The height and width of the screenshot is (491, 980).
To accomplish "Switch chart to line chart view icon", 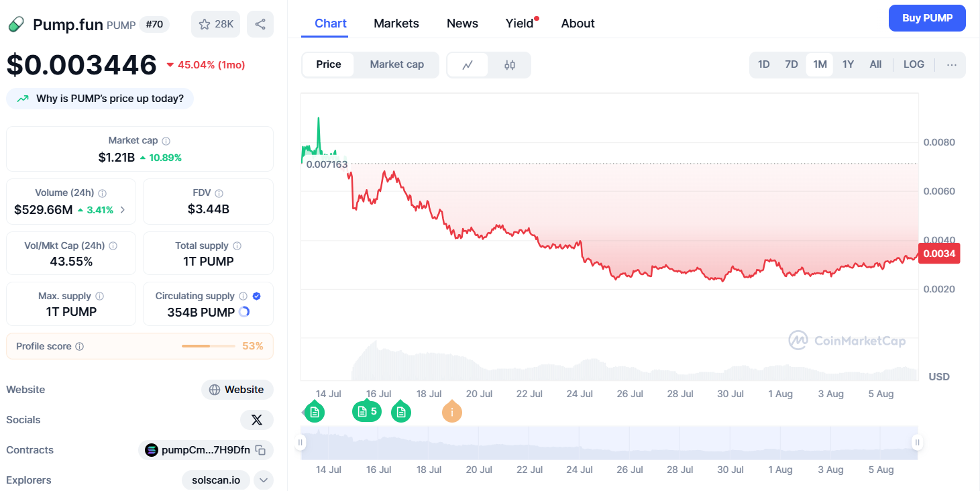I will (x=468, y=65).
